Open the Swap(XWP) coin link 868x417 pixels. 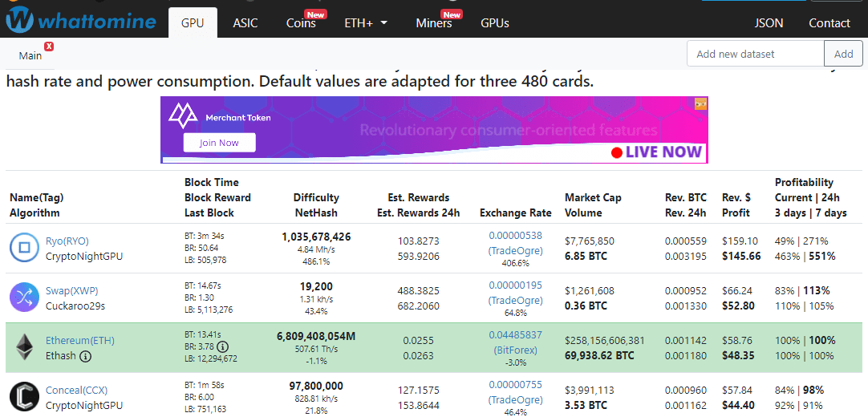72,291
